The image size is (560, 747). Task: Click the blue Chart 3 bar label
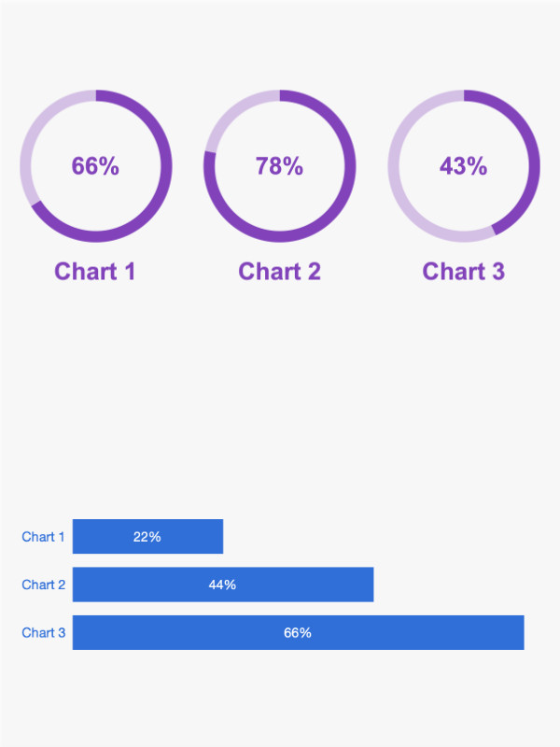[43, 633]
